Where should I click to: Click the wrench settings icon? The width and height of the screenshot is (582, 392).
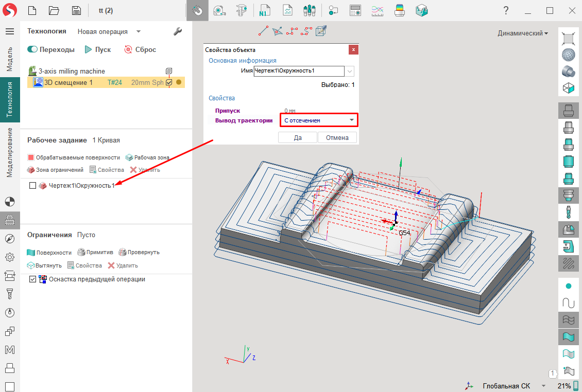[x=178, y=31]
